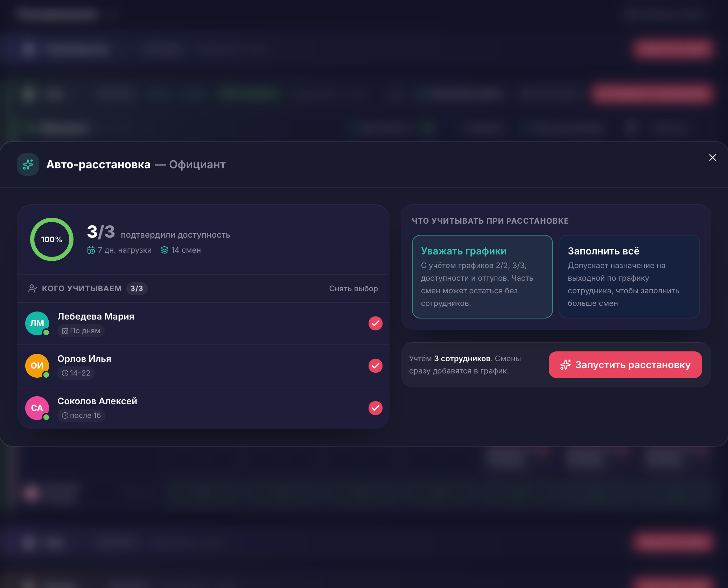Click the name Орлов Илья

[84, 359]
